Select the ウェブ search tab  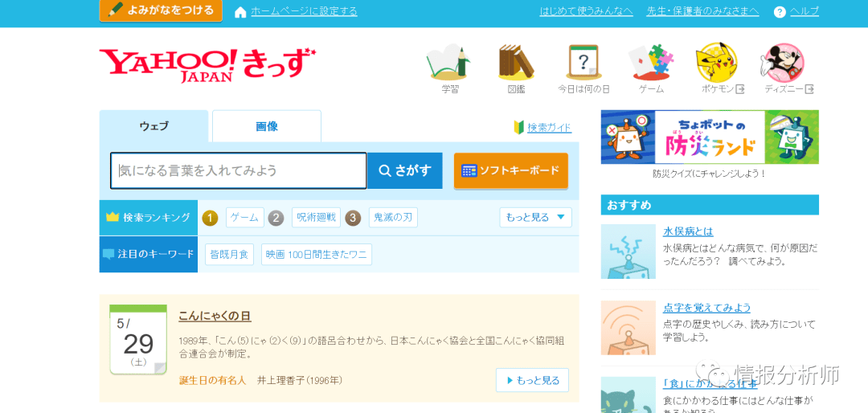click(x=154, y=126)
